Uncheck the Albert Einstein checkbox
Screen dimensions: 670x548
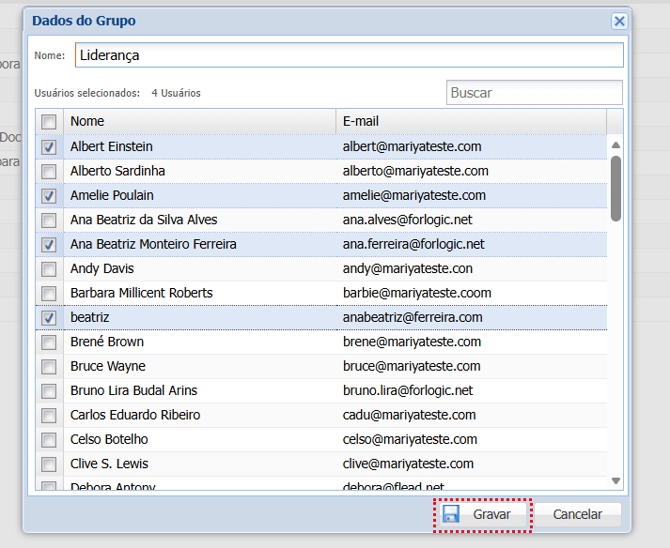point(49,147)
